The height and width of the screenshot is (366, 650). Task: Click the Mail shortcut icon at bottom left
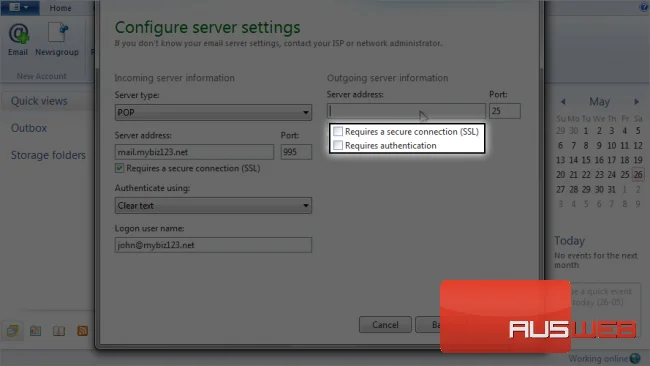[12, 331]
